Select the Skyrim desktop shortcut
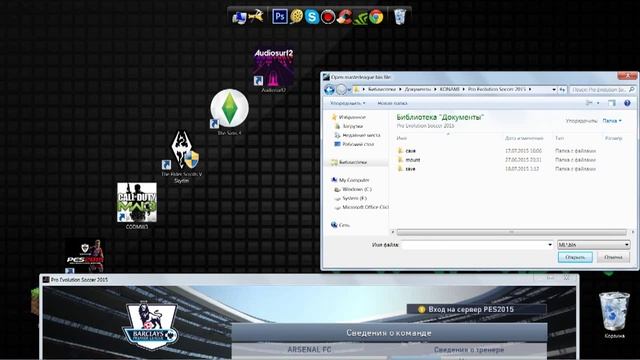The height and width of the screenshot is (360, 640). click(182, 156)
